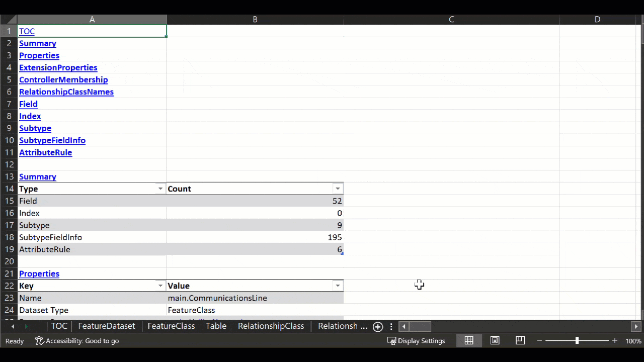This screenshot has width=644, height=362.
Task: Zoom out using the minus button
Action: tap(540, 341)
